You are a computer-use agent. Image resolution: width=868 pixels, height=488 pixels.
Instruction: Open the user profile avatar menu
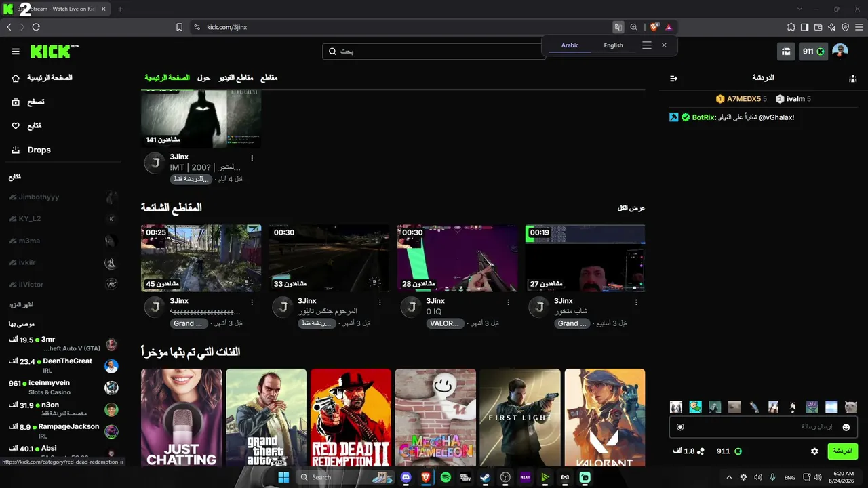pos(840,52)
